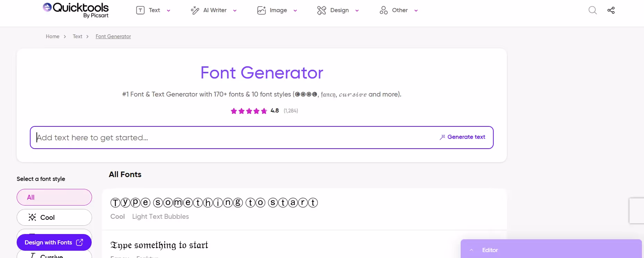Go to Home breadcrumb link
This screenshot has height=258, width=644.
click(x=52, y=36)
